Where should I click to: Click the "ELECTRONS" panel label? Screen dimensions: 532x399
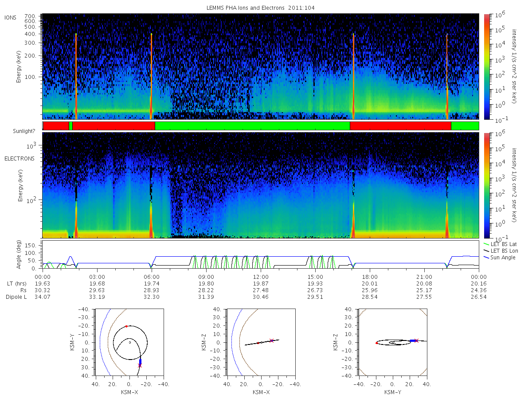coord(20,158)
